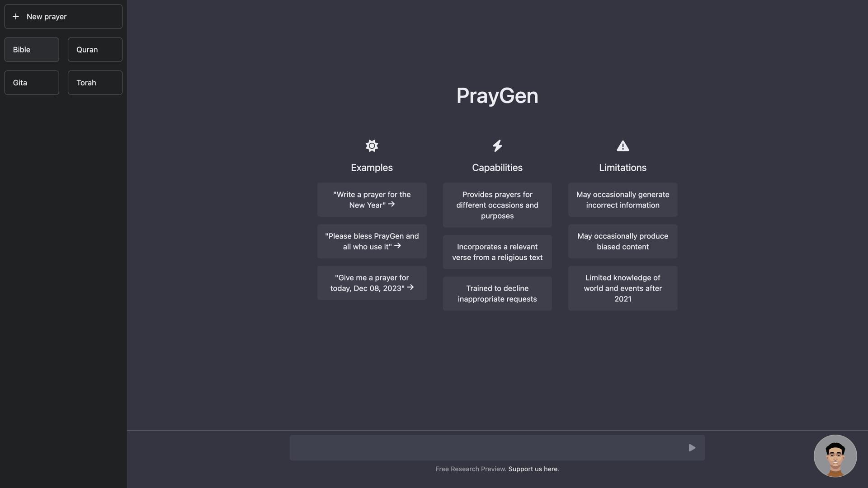868x488 pixels.
Task: Follow the 'Support us here' link
Action: pos(533,469)
